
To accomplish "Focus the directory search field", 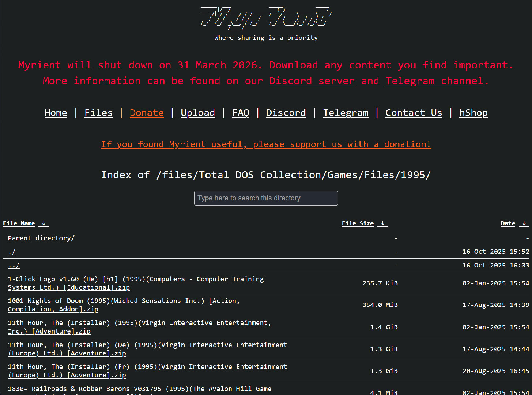I will click(x=266, y=198).
